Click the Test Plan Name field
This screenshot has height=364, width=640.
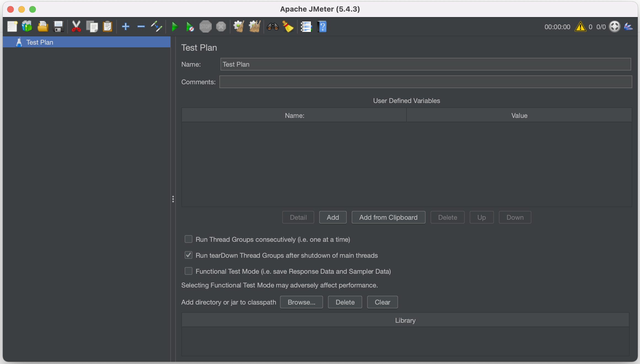click(x=426, y=64)
